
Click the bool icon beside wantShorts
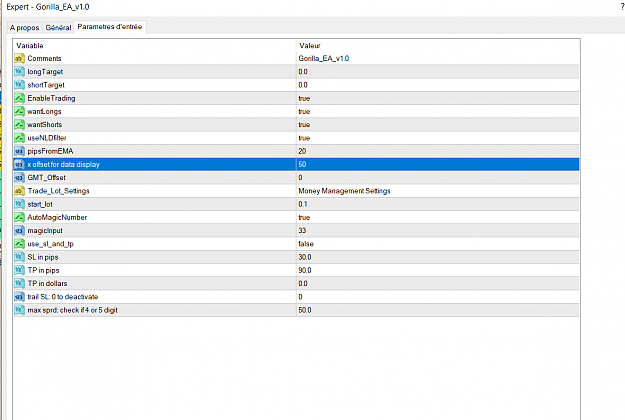point(19,125)
